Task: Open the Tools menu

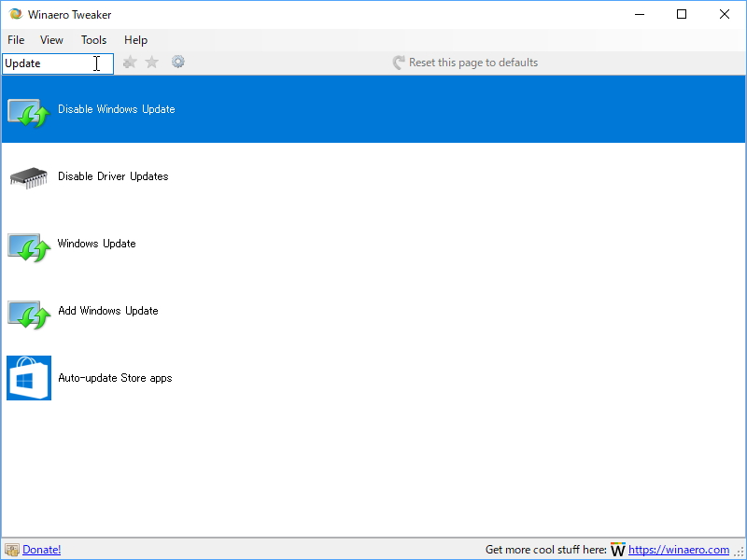Action: coord(94,40)
